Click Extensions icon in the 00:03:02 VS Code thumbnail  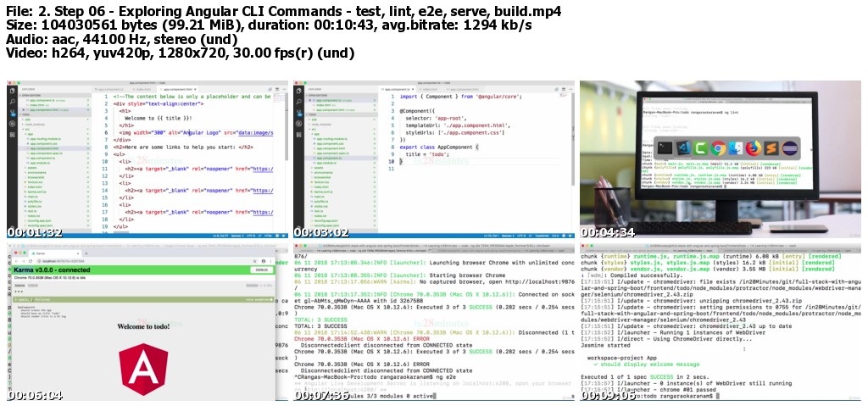click(x=298, y=134)
